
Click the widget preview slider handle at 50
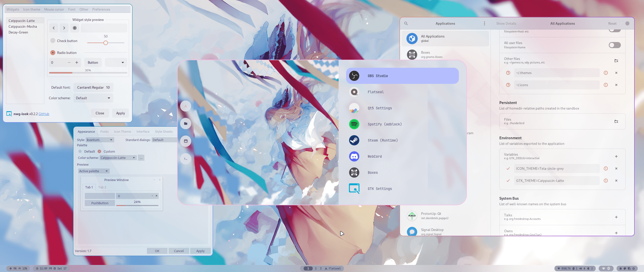click(x=106, y=43)
